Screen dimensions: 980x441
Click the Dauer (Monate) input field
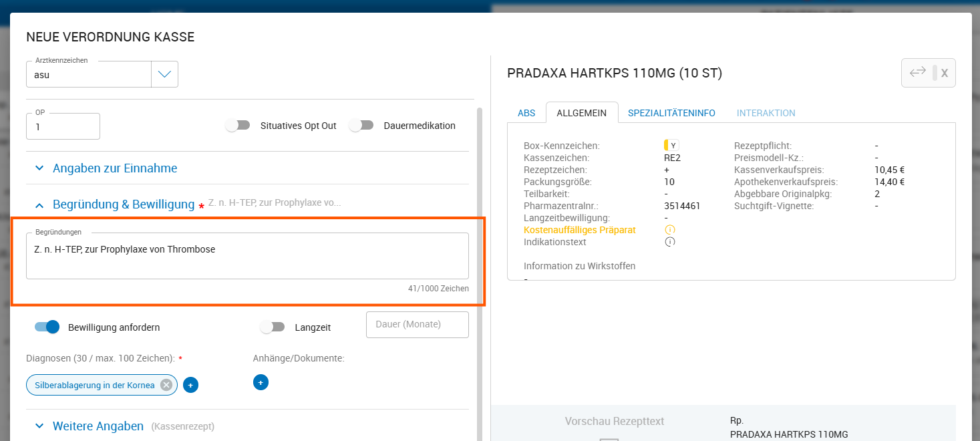[x=417, y=325]
